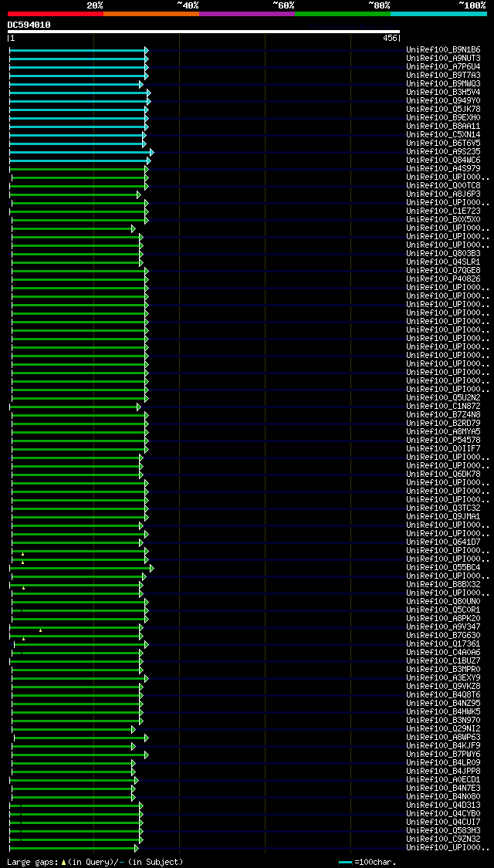494x868 pixels.
Task: Click the cyan =100char. scale bar
Action: coord(345,863)
